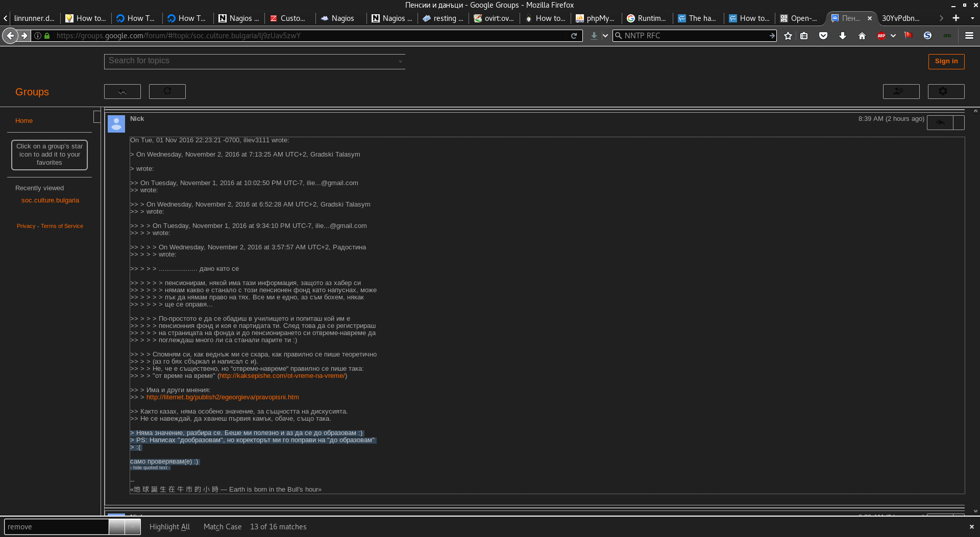980x537 pixels.
Task: Click the green glasses extension icon
Action: 947,36
